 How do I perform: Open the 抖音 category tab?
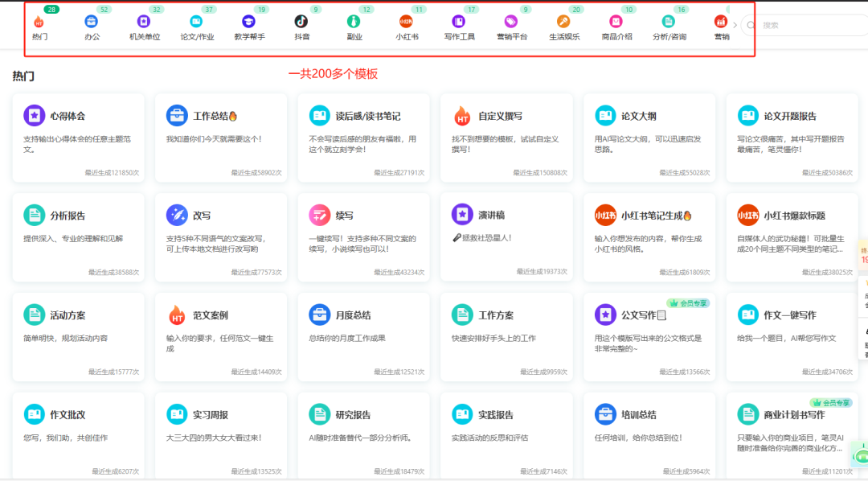[x=301, y=27]
